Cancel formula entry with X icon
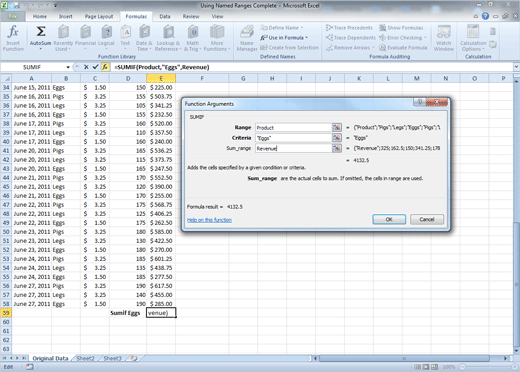Image resolution: width=520 pixels, height=372 pixels. pos(86,67)
